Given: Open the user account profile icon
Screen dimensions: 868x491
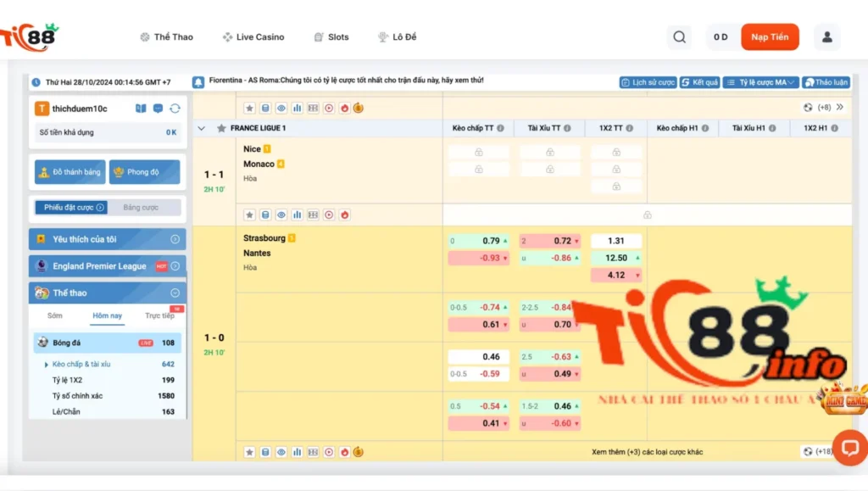Looking at the screenshot, I should pyautogui.click(x=827, y=37).
